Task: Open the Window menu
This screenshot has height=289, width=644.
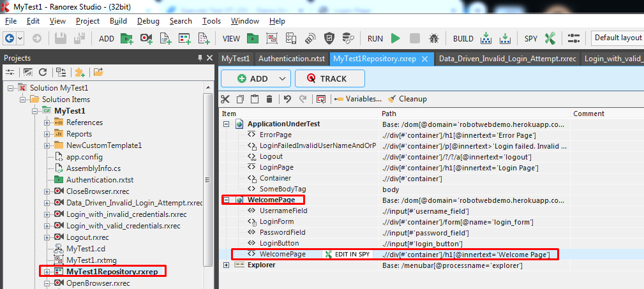Action: coord(245,21)
